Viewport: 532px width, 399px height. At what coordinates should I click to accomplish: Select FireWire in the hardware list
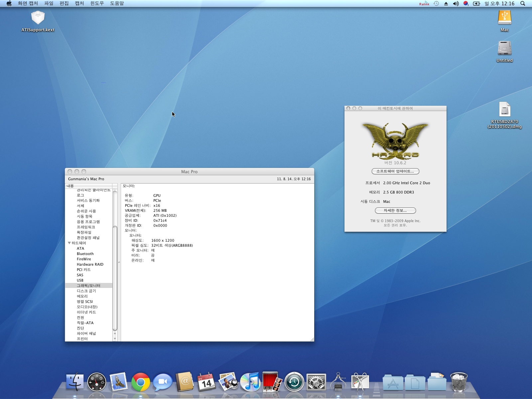pyautogui.click(x=84, y=259)
